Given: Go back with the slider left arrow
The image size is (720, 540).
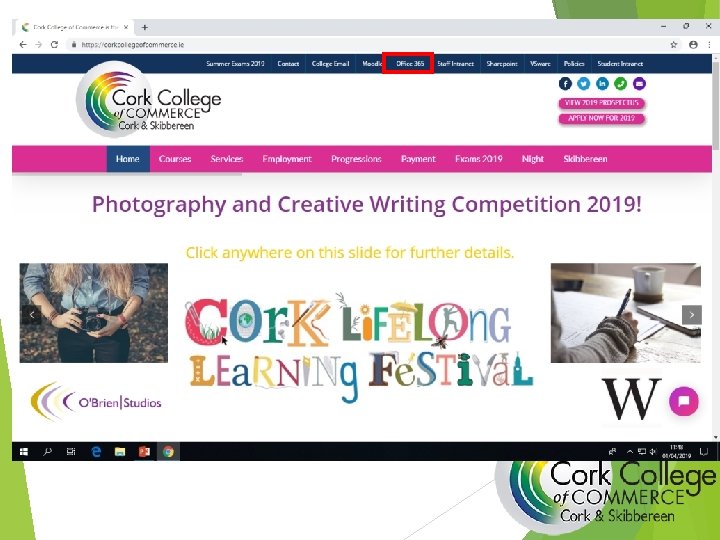Looking at the screenshot, I should pos(32,315).
